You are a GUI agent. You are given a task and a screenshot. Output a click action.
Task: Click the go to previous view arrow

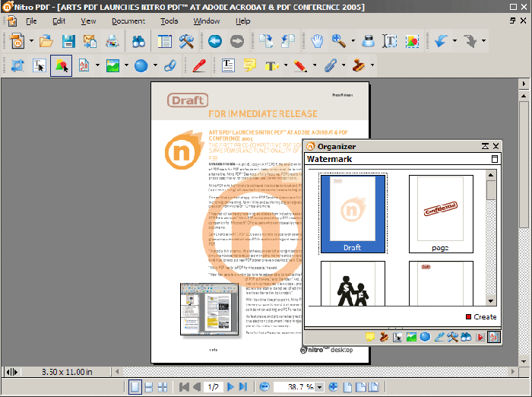214,41
